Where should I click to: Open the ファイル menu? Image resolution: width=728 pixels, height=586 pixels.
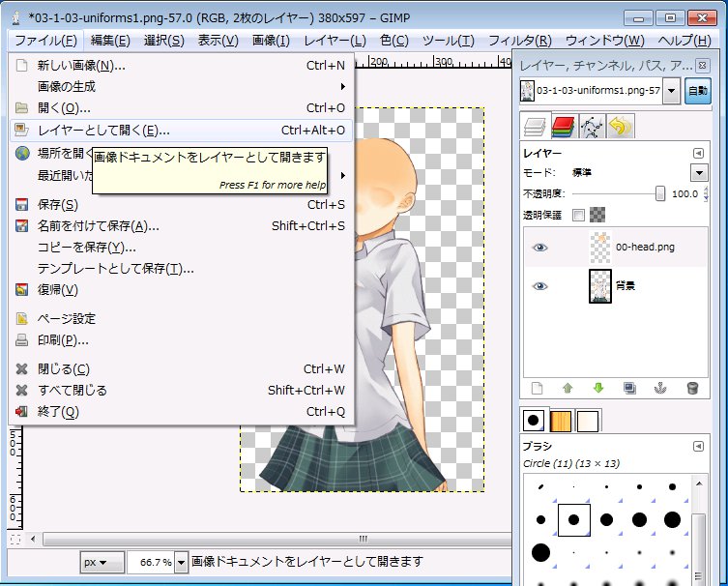pos(45,41)
